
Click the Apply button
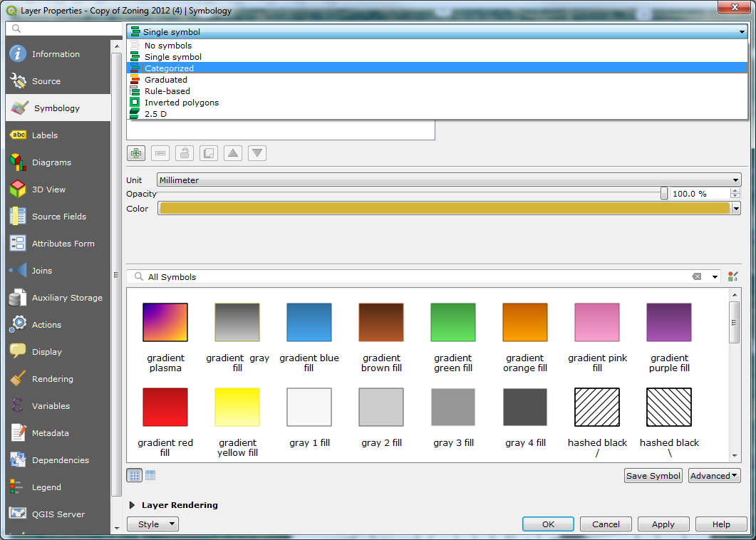click(663, 524)
